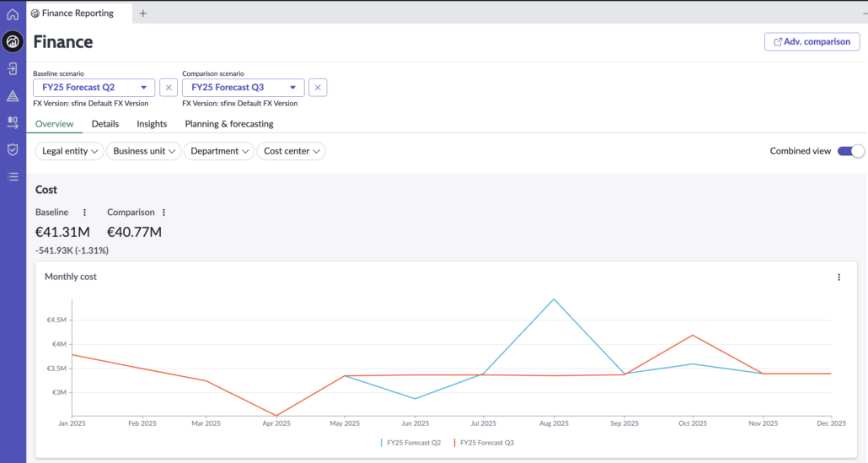
Task: Open the Comparison scenario dropdown
Action: point(243,88)
